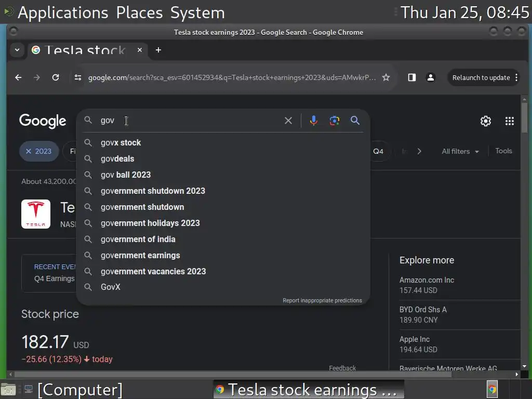The width and height of the screenshot is (532, 399).
Task: Open Amazon.com Inc in Explore more
Action: [460, 285]
